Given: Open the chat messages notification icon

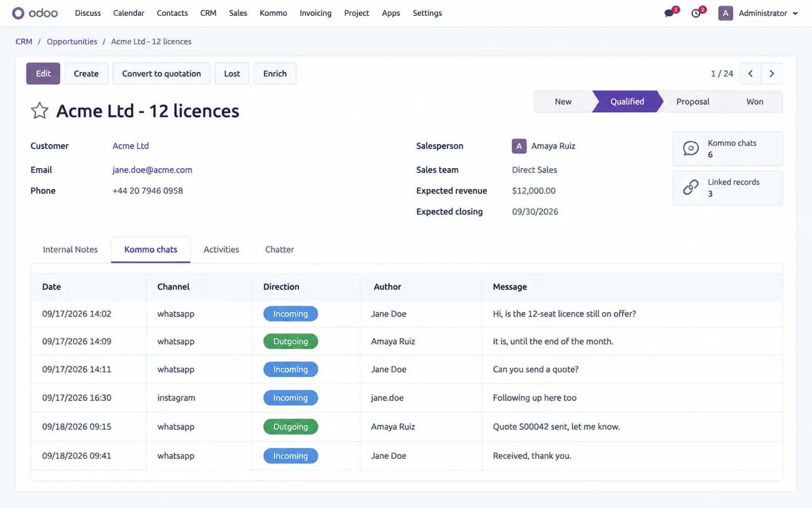Looking at the screenshot, I should (669, 13).
